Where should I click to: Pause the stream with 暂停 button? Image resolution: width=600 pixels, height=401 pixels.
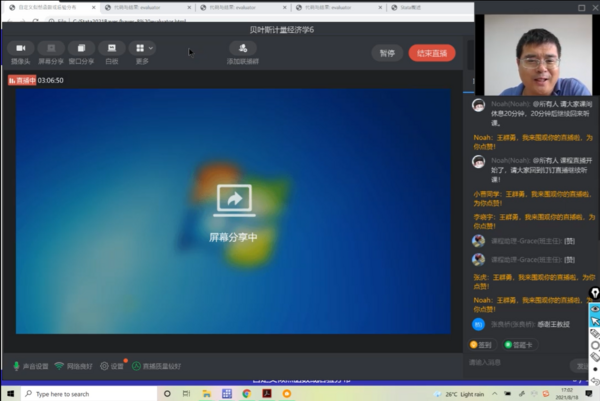pyautogui.click(x=387, y=53)
